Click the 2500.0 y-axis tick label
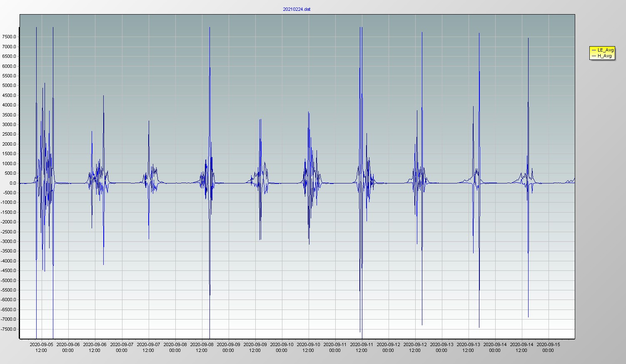 [9, 134]
